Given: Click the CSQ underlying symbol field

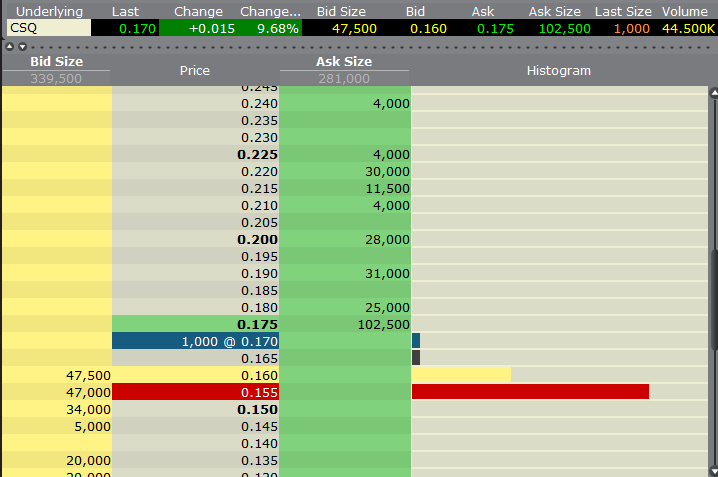Looking at the screenshot, I should tap(48, 28).
